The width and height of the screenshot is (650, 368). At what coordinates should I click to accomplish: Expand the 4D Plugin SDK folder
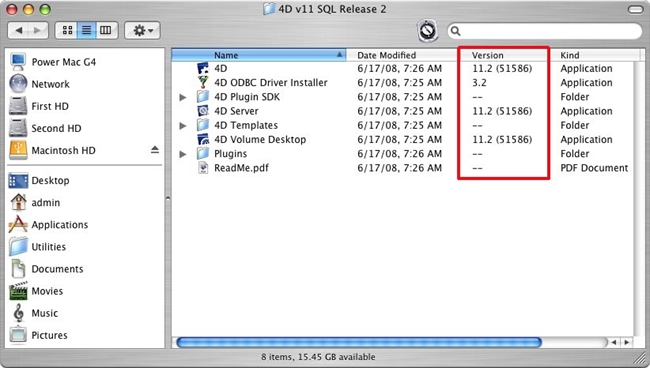pos(183,97)
